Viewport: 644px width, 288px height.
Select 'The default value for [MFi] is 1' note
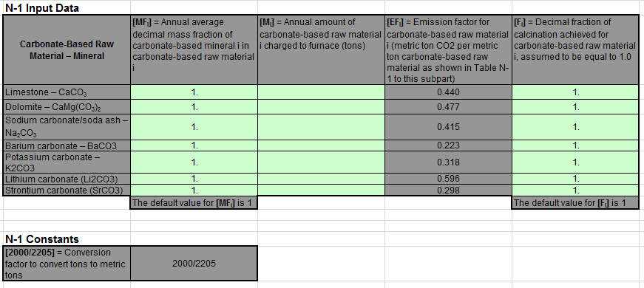click(x=194, y=202)
